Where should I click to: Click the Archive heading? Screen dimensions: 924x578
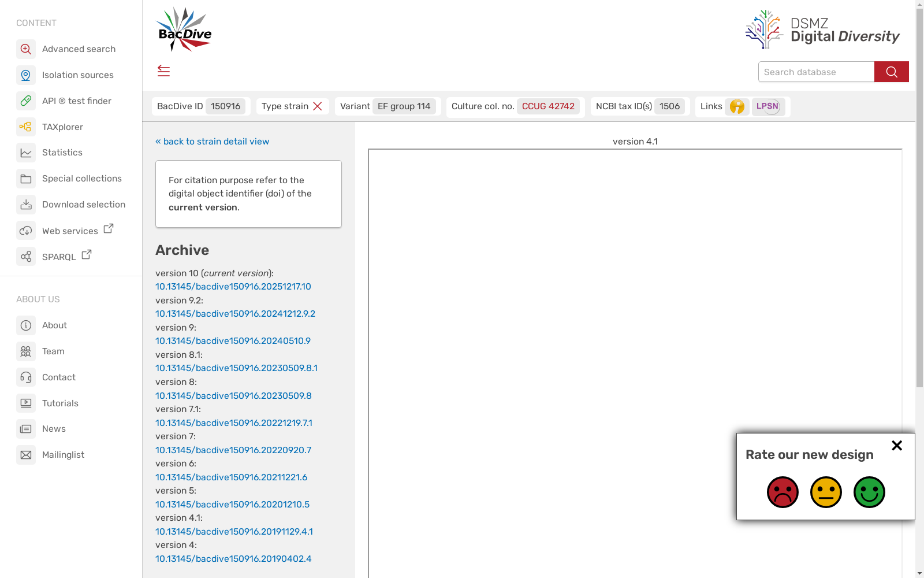point(182,250)
